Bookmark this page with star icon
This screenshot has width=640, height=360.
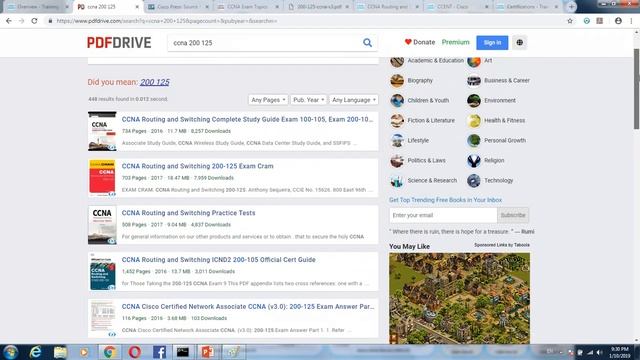[570, 21]
